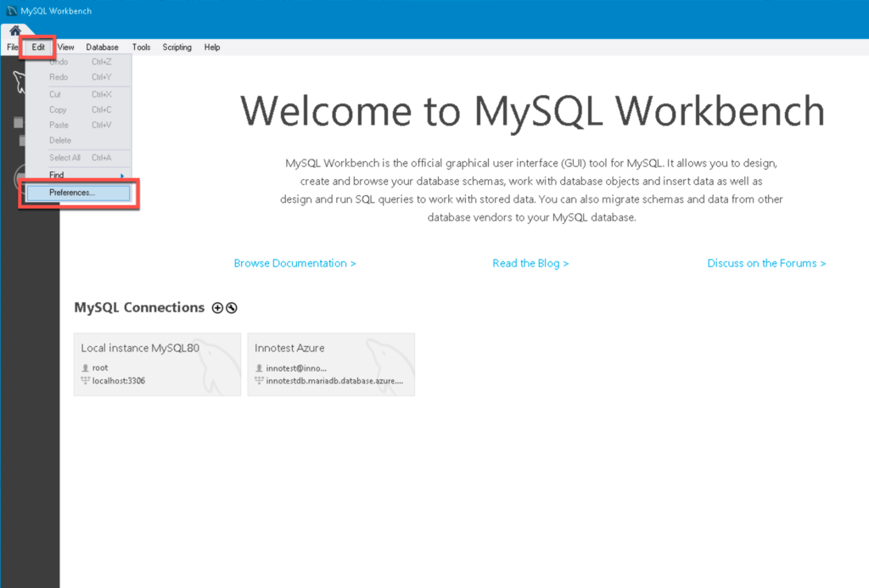
Task: Open the Local instance MySQL80 connection tile
Action: (157, 364)
